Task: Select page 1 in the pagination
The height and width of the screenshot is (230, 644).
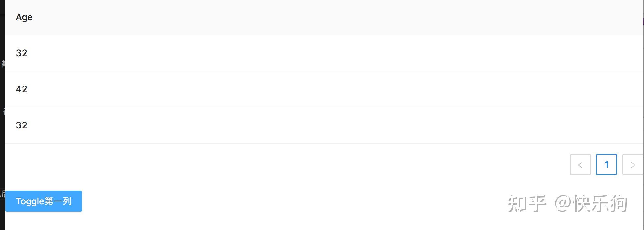Action: [x=606, y=164]
